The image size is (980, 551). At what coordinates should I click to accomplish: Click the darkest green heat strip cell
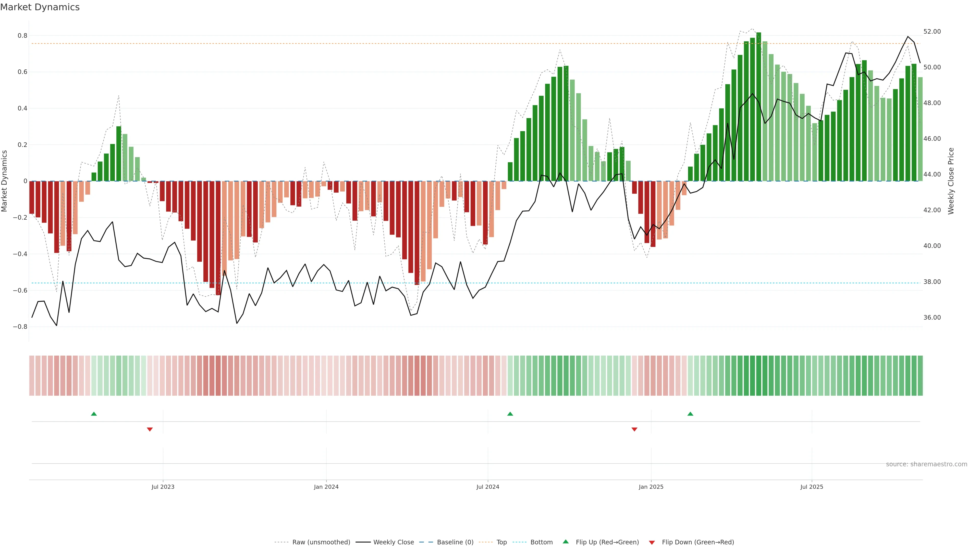point(758,375)
